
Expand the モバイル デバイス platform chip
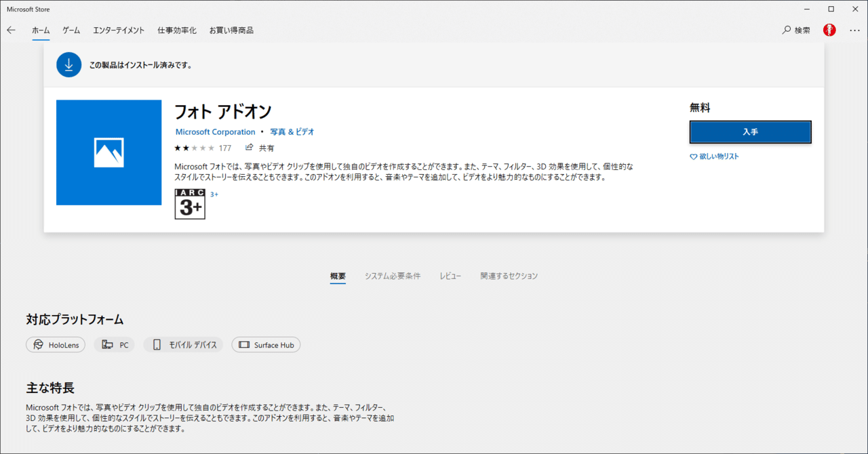click(183, 344)
